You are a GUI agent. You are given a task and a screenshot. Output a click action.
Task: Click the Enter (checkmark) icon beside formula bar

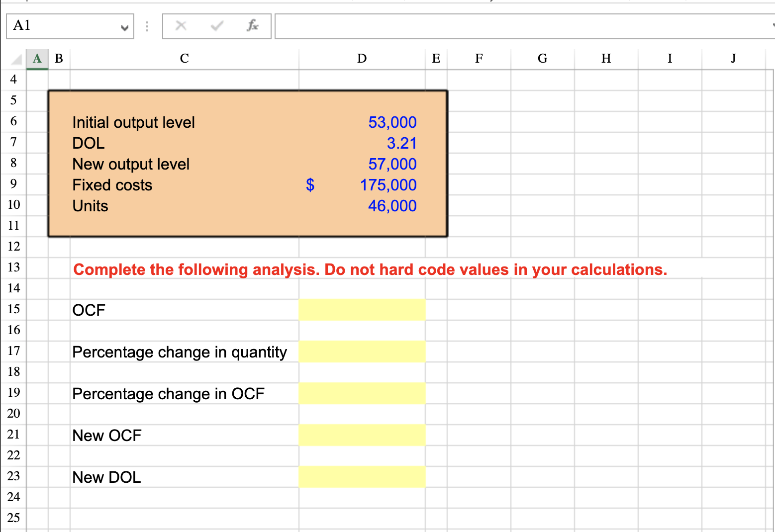point(217,25)
